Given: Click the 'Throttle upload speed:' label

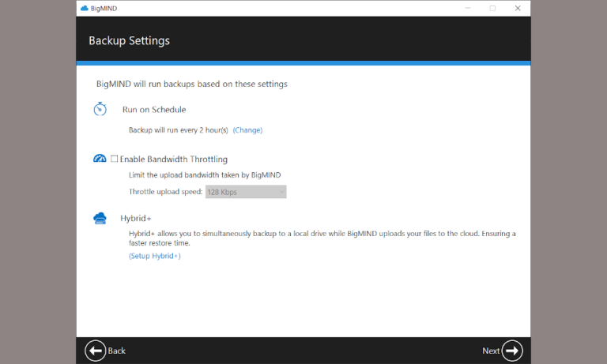Looking at the screenshot, I should tap(166, 192).
